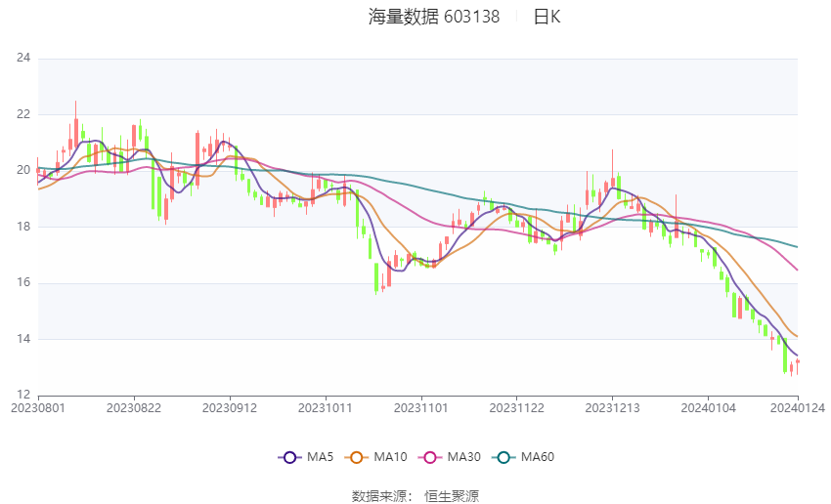831x504 pixels.
Task: Select the 20231011 date axis label
Action: 325,407
